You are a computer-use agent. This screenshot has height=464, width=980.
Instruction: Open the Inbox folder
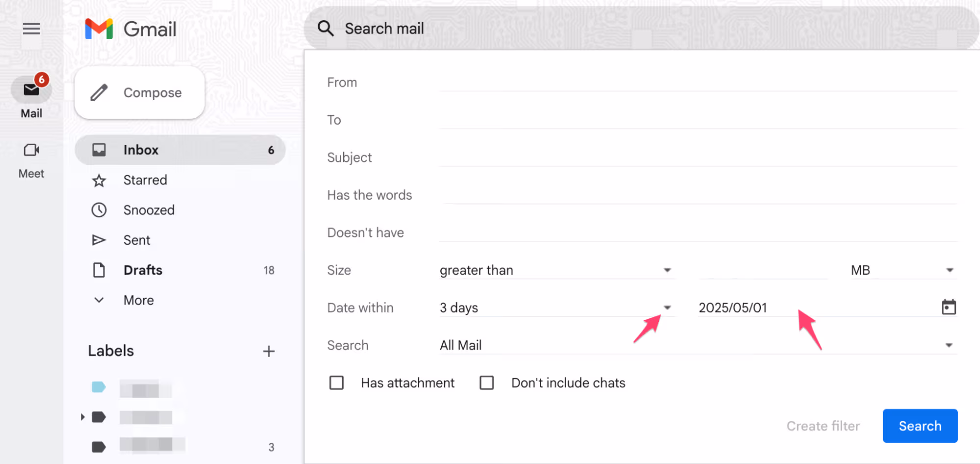[141, 150]
